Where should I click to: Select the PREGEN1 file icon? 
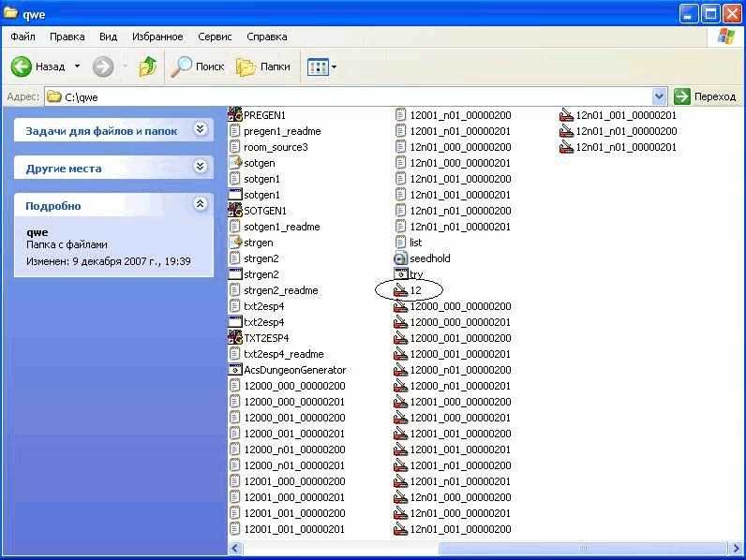point(235,115)
